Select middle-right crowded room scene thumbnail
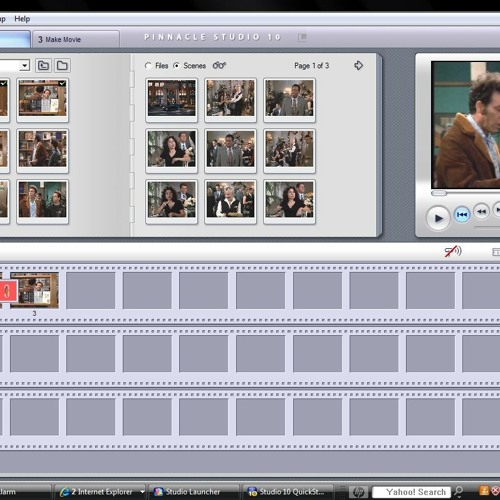 pyautogui.click(x=289, y=151)
